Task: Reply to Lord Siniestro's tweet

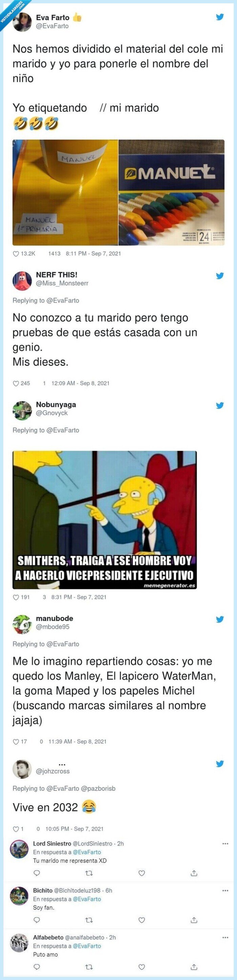Action: [x=37, y=873]
